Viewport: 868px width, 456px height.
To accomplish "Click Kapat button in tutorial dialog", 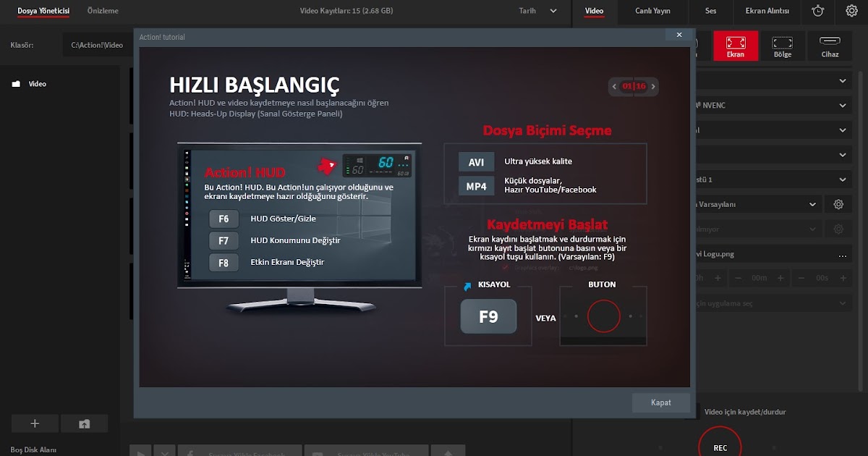I will coord(661,402).
